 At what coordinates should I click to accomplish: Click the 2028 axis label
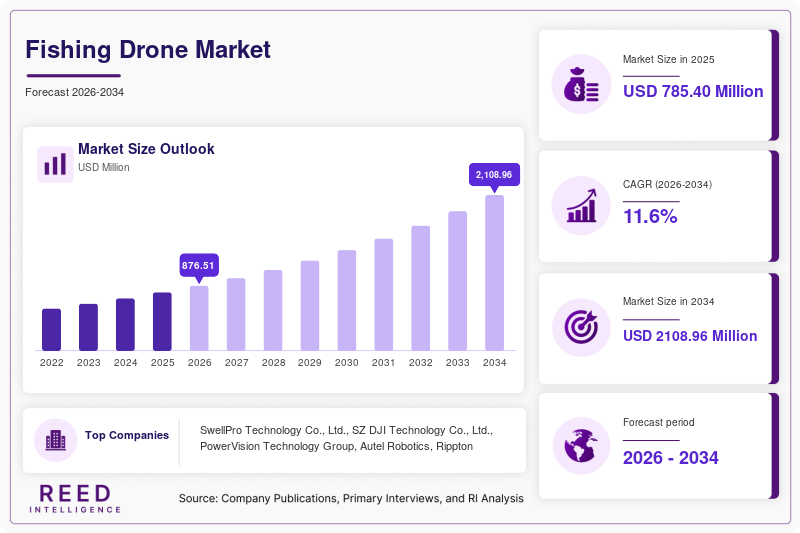(x=273, y=363)
